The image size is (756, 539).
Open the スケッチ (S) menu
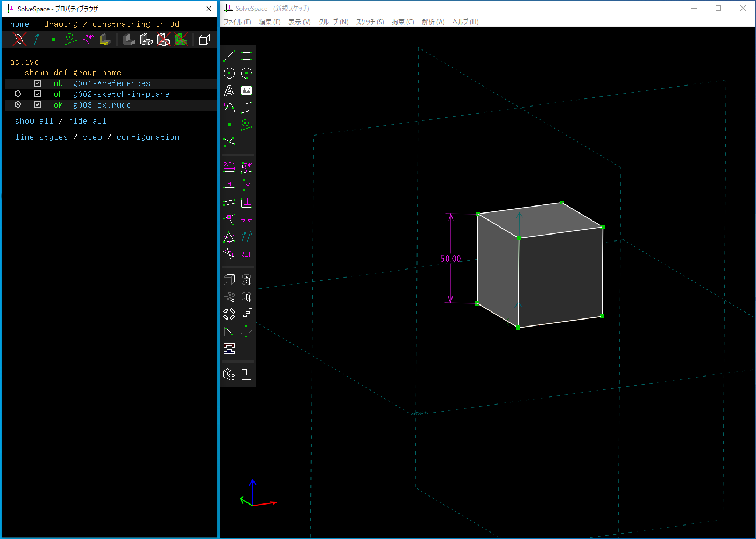[370, 22]
